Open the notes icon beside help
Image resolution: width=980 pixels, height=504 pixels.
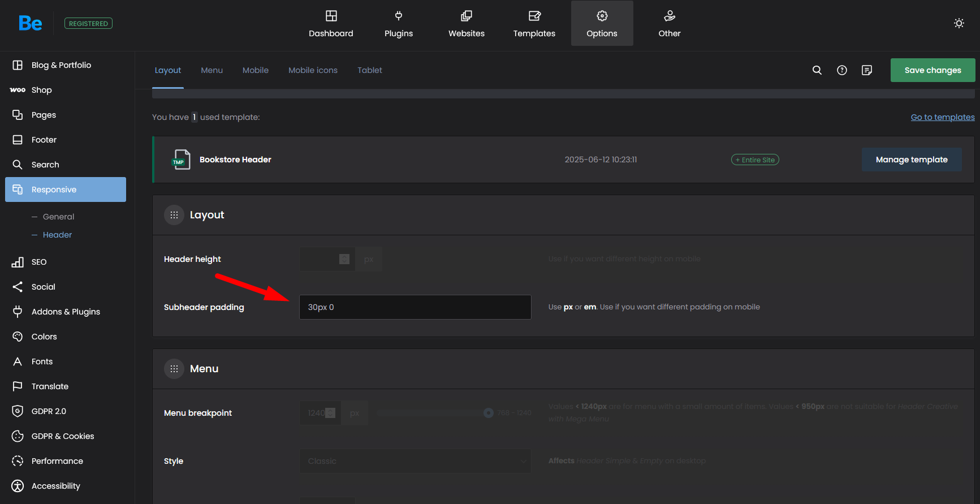coord(866,70)
